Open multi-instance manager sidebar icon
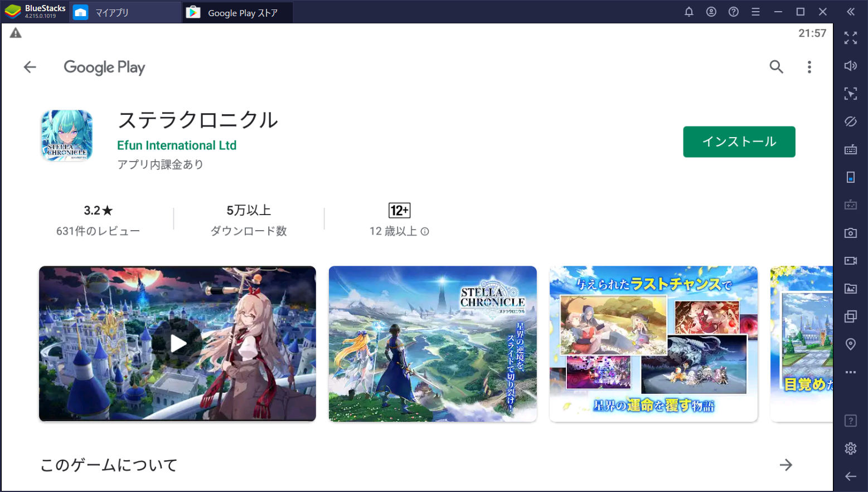868x492 pixels. click(851, 316)
